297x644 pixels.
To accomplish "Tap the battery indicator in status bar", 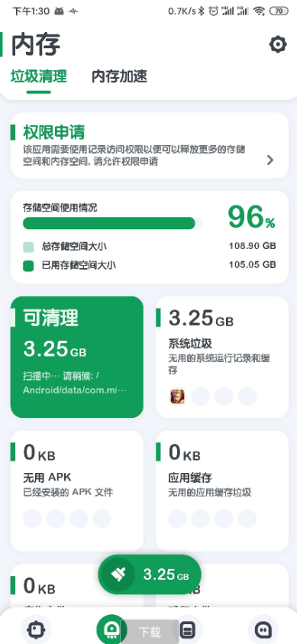I will 279,11.
